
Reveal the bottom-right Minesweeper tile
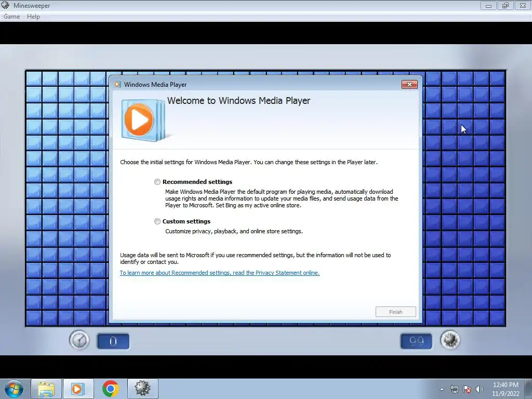coord(497,318)
